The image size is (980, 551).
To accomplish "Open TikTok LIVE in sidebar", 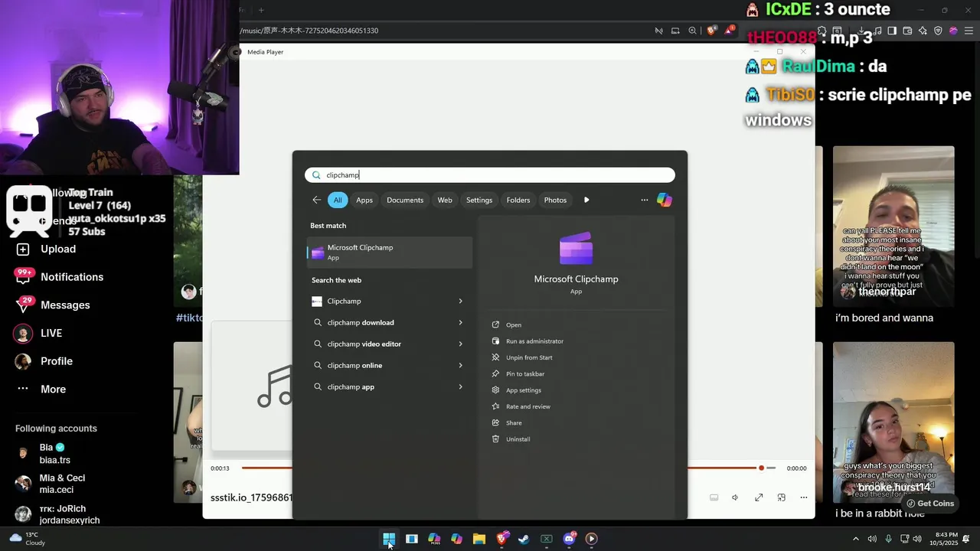I will tap(39, 333).
